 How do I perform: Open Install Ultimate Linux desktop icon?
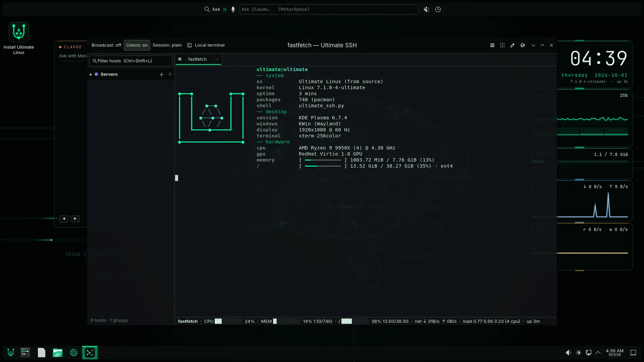[x=19, y=39]
